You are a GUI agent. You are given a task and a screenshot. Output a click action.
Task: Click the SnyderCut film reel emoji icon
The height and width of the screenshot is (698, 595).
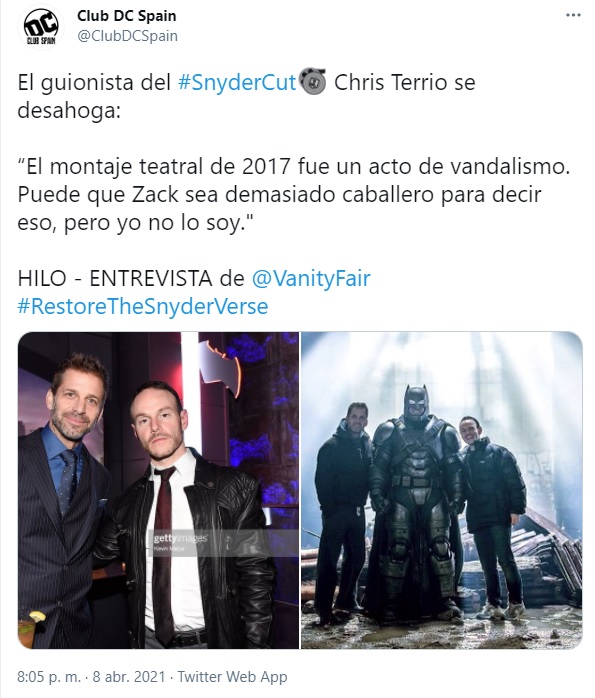click(313, 81)
